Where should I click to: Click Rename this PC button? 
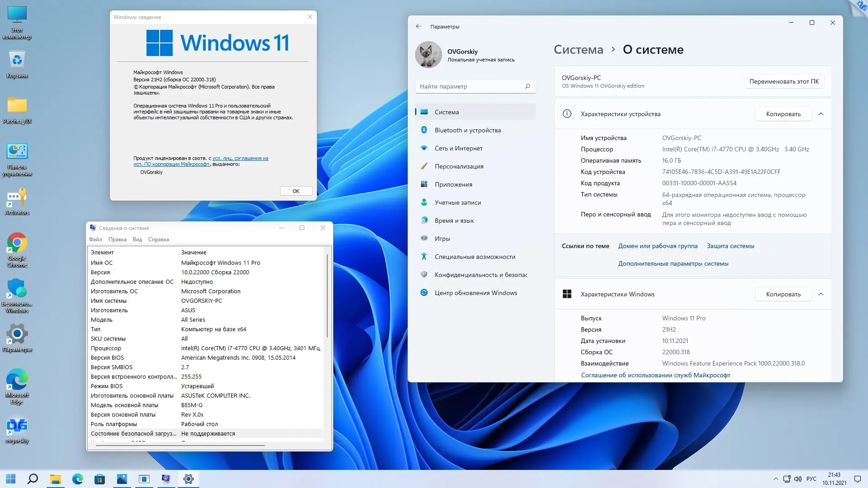tap(784, 81)
